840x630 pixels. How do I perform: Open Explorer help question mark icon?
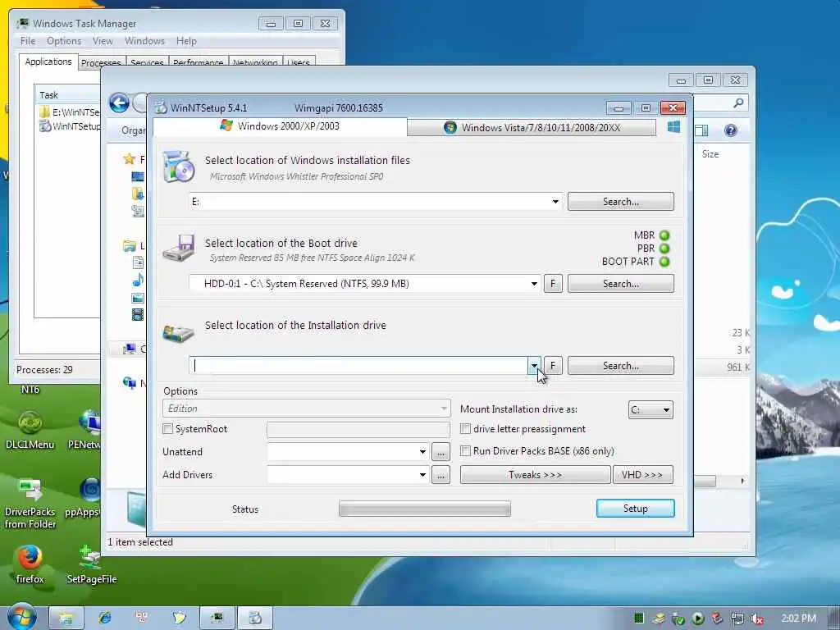(730, 130)
